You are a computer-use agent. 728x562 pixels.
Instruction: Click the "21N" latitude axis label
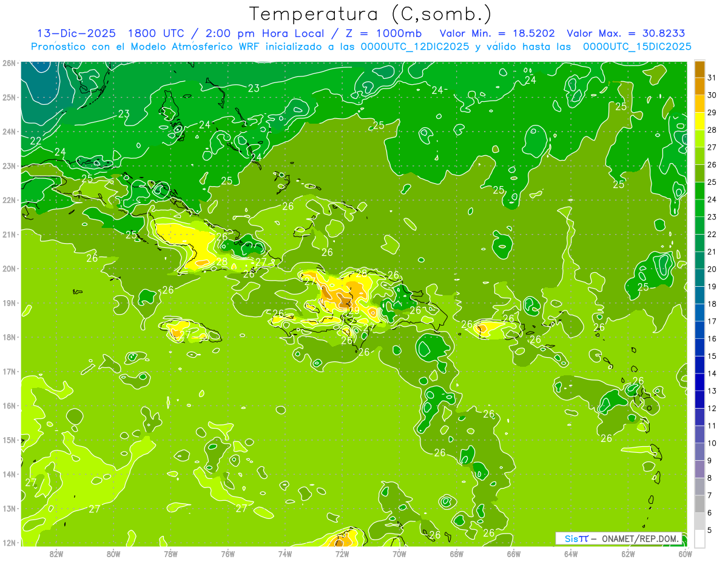[x=9, y=235]
